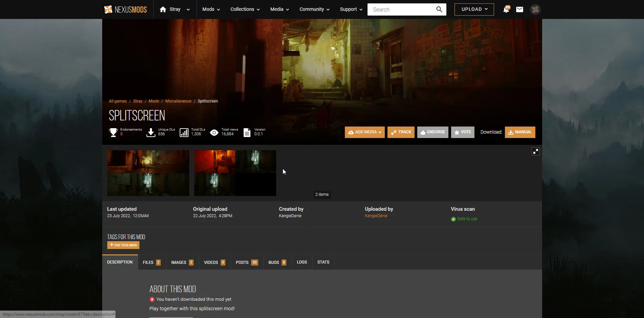Click the SPLITSCREEN mod title

coord(137,116)
